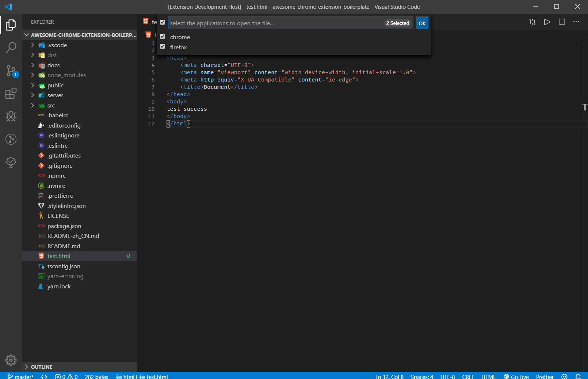Open the Debug view bug icon
588x379 pixels.
pos(11,116)
